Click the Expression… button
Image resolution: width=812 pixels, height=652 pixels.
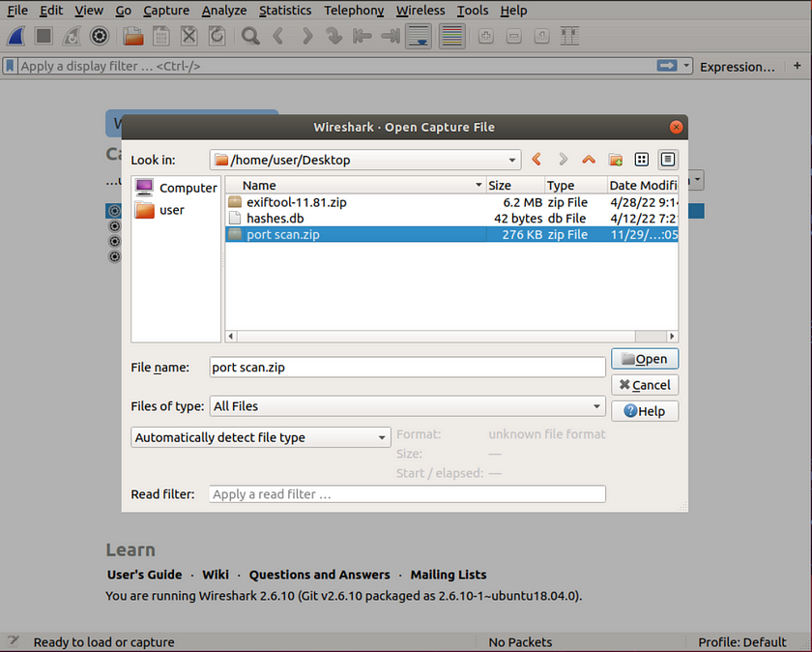tap(738, 67)
